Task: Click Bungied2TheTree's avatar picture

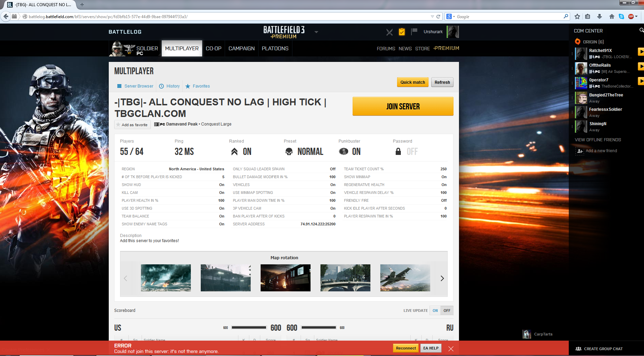Action: click(x=581, y=98)
